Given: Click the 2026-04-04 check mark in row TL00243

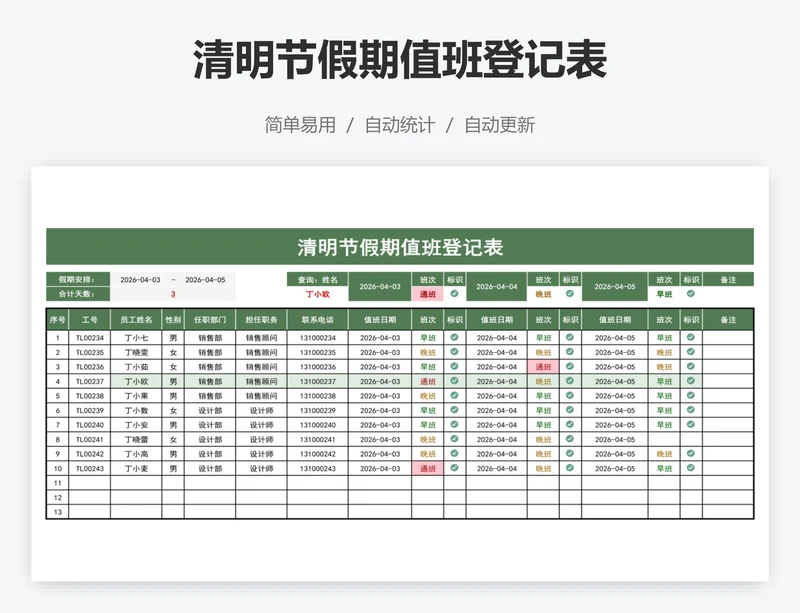Looking at the screenshot, I should 570,468.
